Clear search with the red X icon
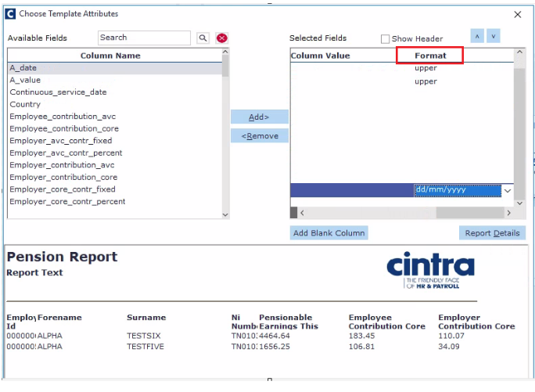 point(222,38)
